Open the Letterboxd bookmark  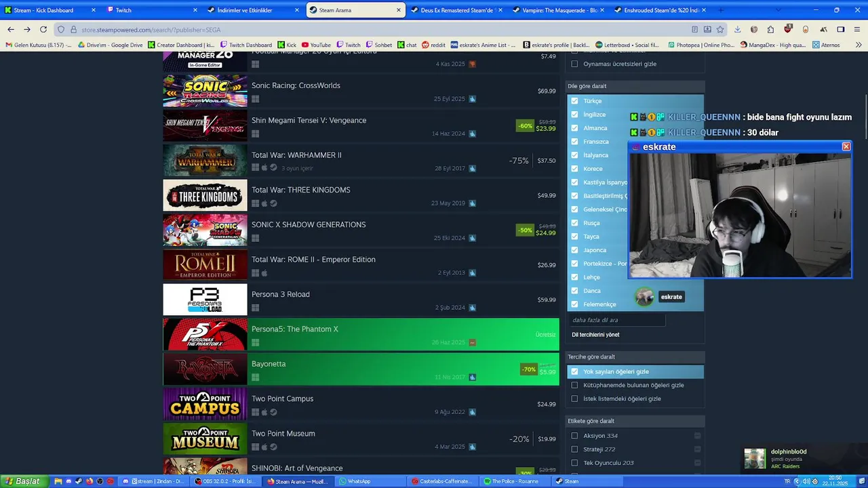[x=627, y=45]
